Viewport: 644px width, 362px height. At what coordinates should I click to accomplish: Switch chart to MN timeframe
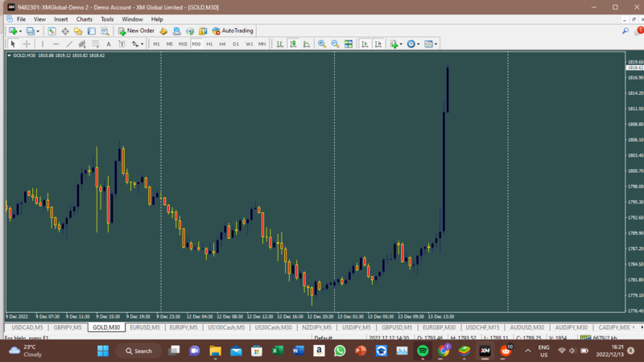(262, 44)
